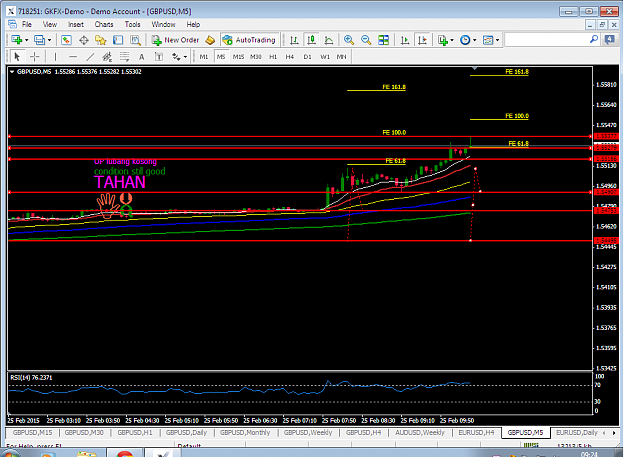This screenshot has width=625, height=457.
Task: Open Chrome from the Windows taskbar
Action: click(125, 453)
